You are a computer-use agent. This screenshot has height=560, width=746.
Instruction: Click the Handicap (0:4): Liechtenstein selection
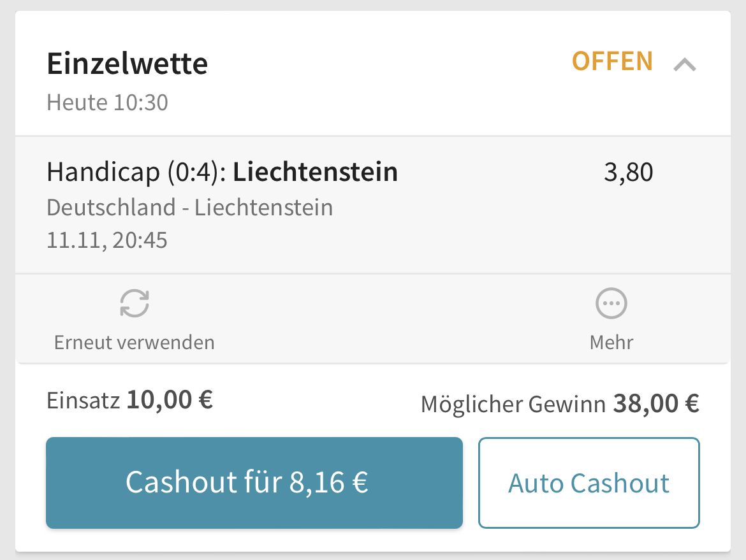click(x=222, y=172)
